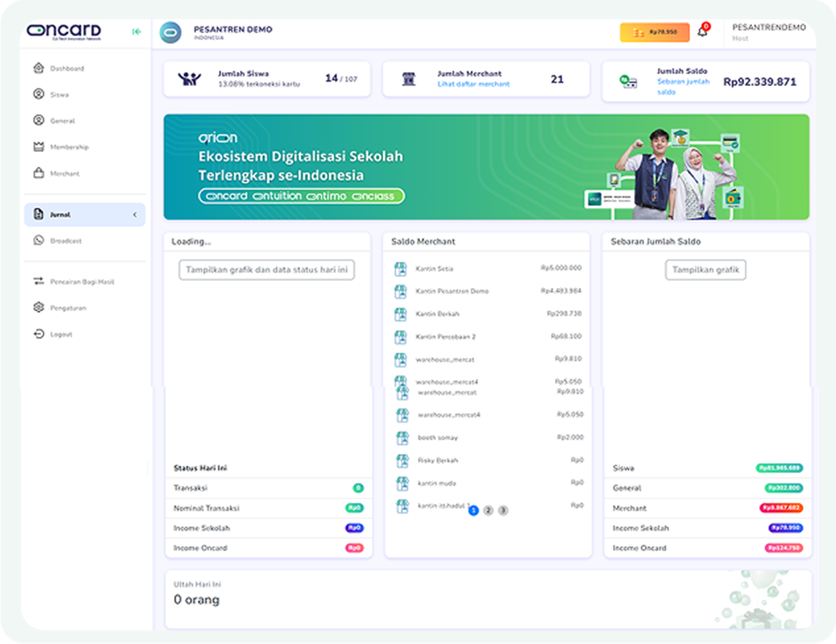Click the Logout icon in sidebar

(x=39, y=334)
